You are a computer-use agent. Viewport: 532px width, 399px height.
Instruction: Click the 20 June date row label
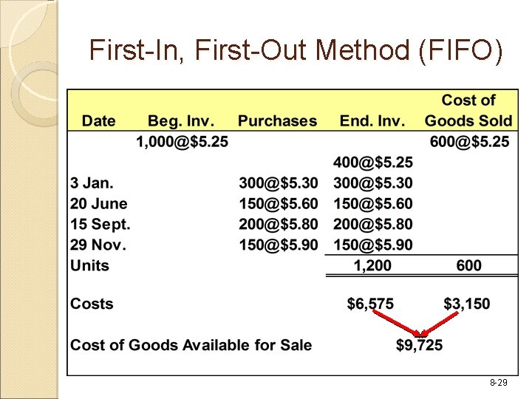tap(99, 204)
